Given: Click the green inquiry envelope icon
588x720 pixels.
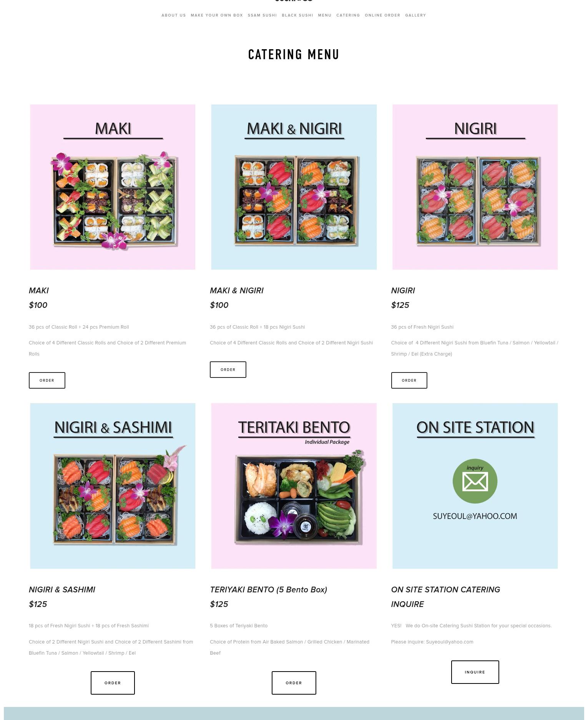Looking at the screenshot, I should [x=475, y=481].
